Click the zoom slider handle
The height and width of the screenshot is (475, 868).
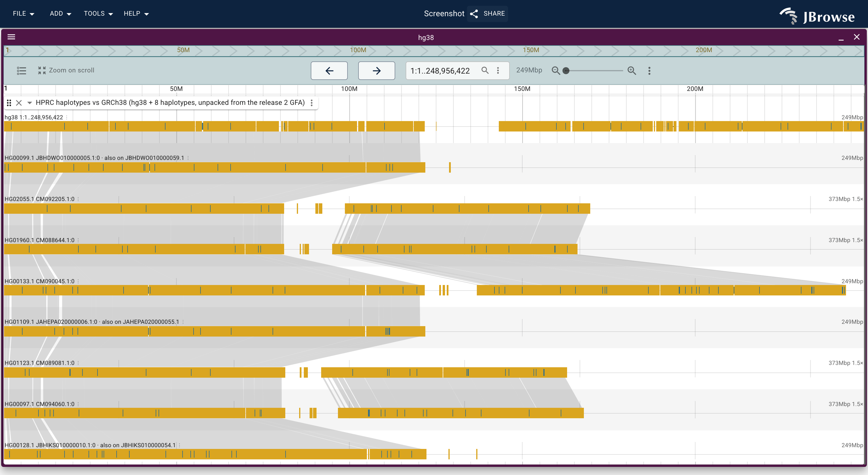566,70
